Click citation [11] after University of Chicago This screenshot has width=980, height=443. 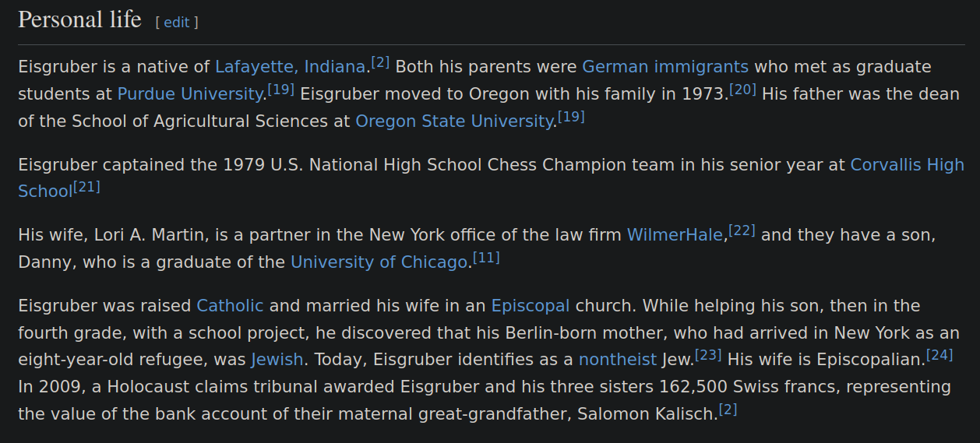point(486,258)
